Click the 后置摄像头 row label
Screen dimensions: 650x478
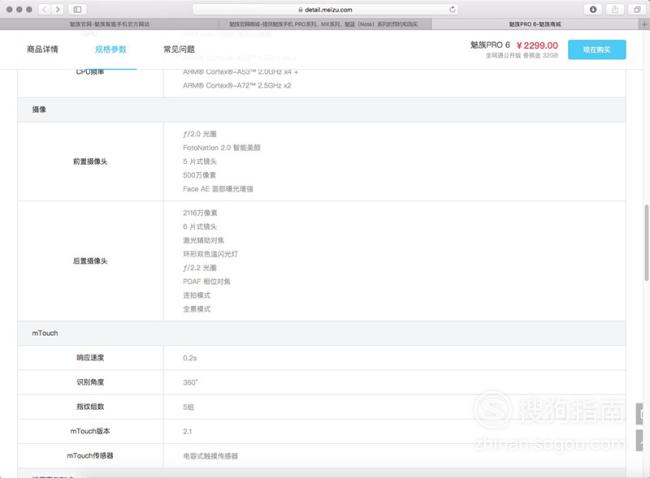click(90, 261)
